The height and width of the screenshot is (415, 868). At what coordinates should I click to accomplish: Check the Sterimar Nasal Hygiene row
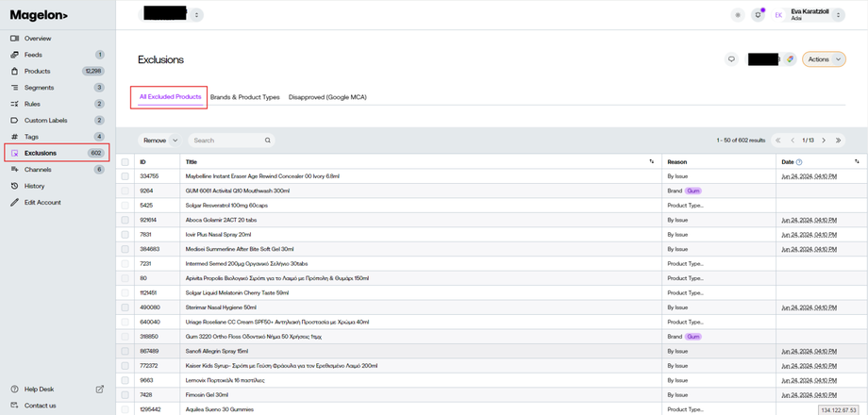[x=125, y=307]
